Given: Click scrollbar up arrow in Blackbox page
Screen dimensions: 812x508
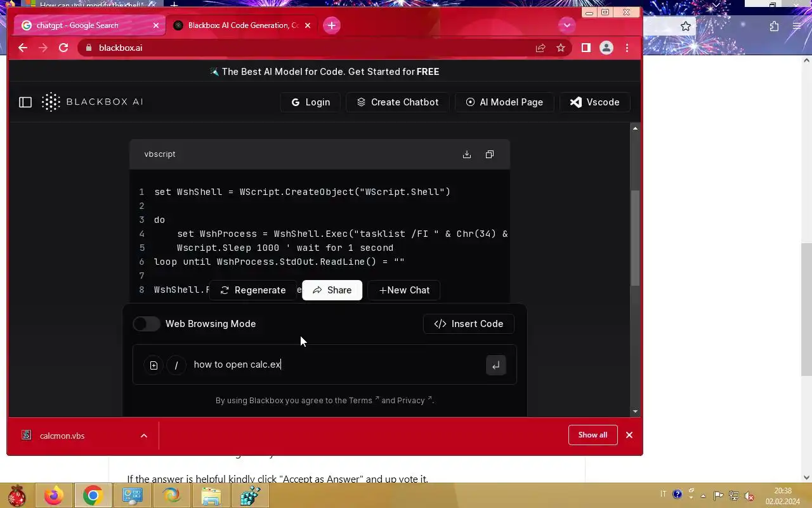Looking at the screenshot, I should (635, 129).
